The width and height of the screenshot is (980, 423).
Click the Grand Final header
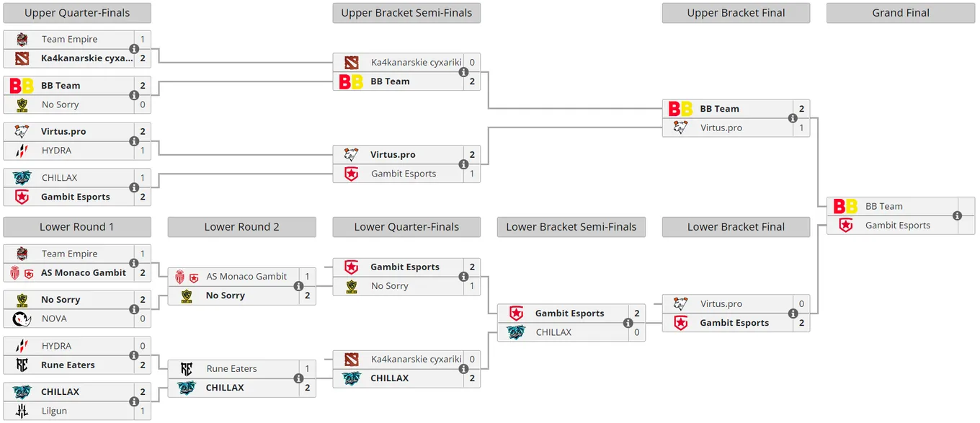pyautogui.click(x=901, y=13)
